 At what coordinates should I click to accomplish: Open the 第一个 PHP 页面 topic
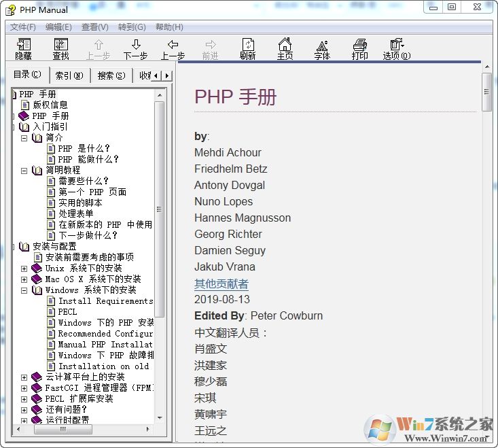(92, 192)
